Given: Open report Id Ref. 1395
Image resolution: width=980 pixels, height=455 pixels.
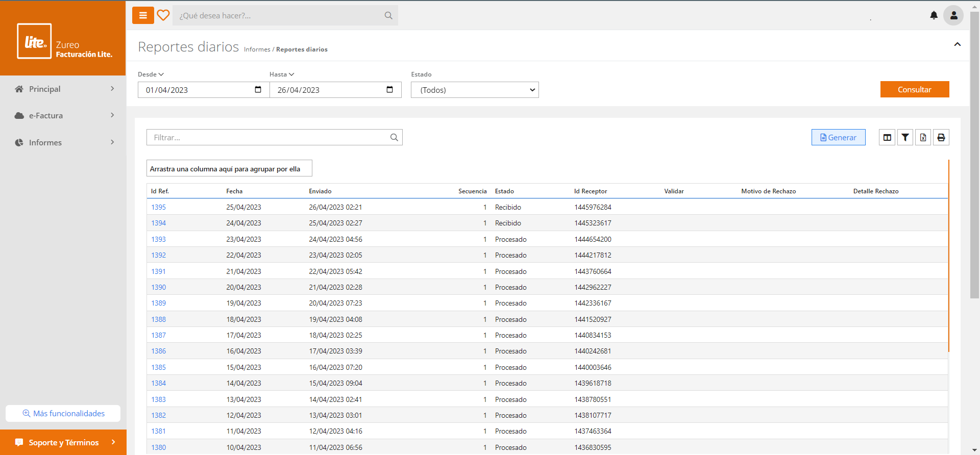Looking at the screenshot, I should pos(158,207).
